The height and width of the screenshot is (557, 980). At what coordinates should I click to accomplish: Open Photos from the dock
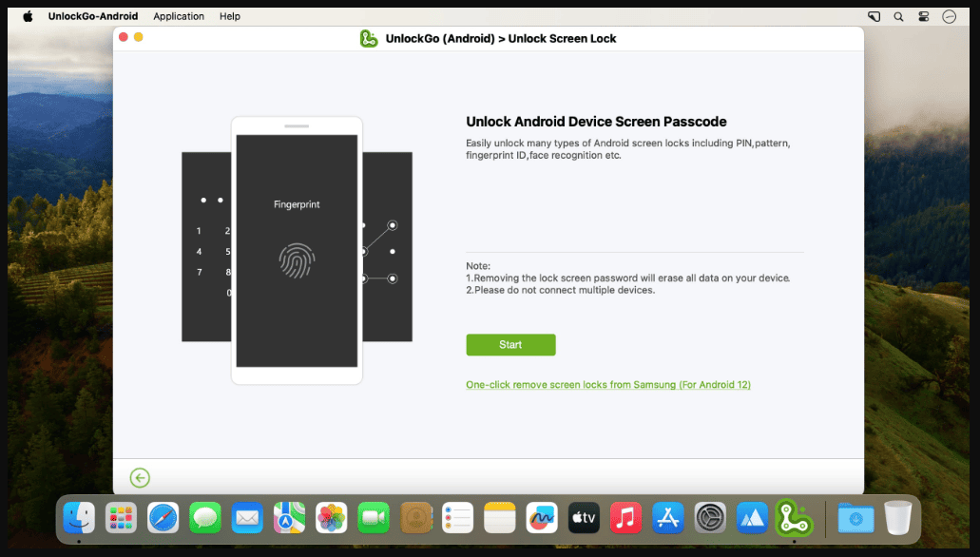click(331, 518)
